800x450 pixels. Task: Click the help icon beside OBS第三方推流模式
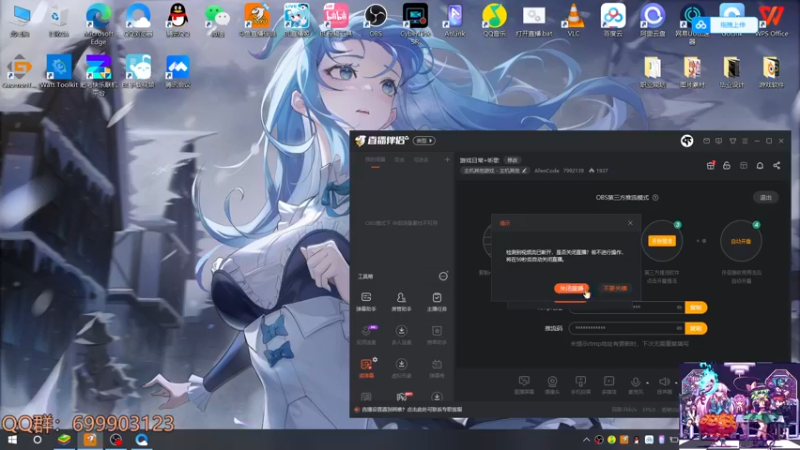click(655, 197)
